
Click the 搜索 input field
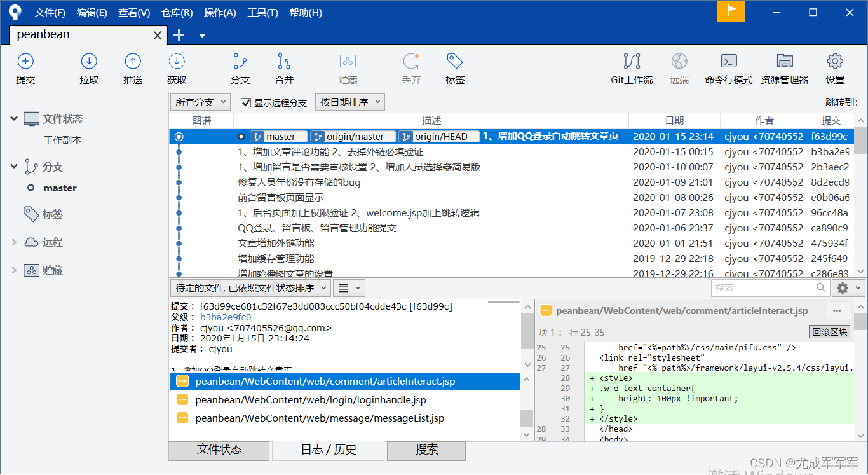[771, 288]
